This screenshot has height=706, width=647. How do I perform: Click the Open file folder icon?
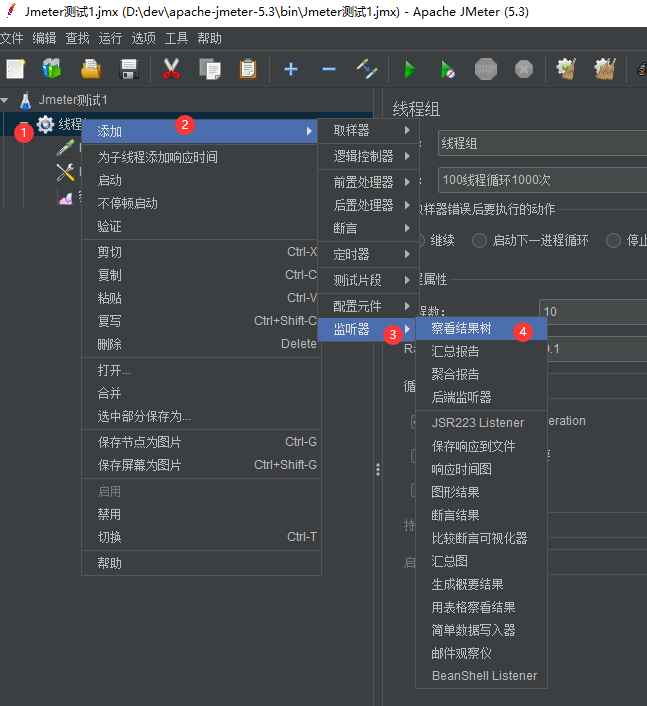[x=91, y=69]
